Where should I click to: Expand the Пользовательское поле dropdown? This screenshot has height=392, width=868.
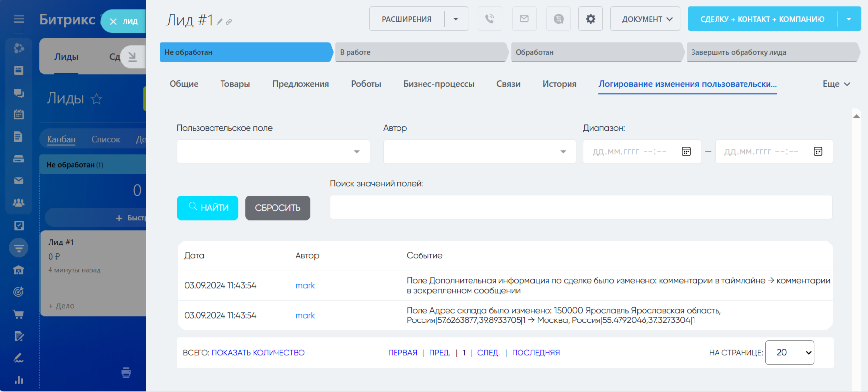click(x=273, y=152)
